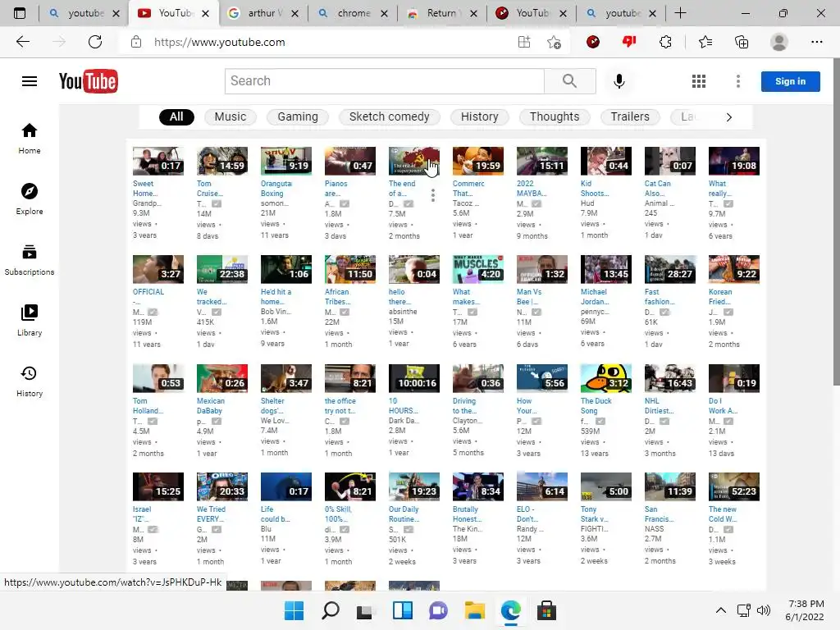Select the History filter chip
Image resolution: width=840 pixels, height=630 pixels.
pos(479,116)
